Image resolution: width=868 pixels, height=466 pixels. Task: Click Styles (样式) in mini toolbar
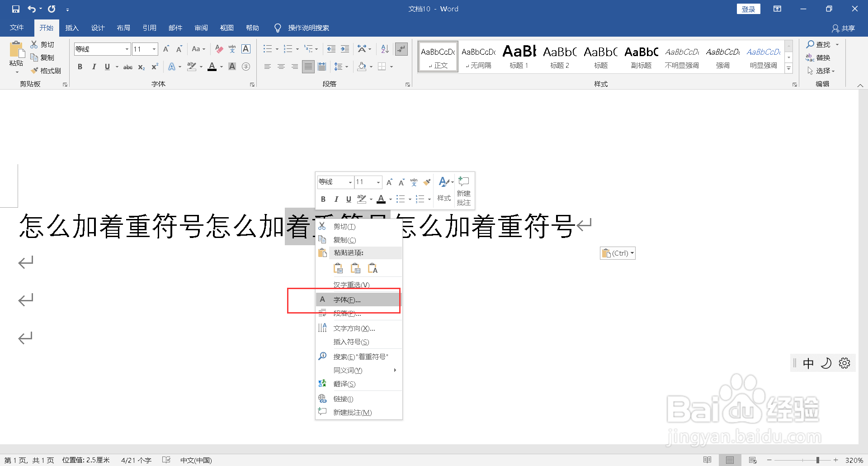tap(444, 190)
